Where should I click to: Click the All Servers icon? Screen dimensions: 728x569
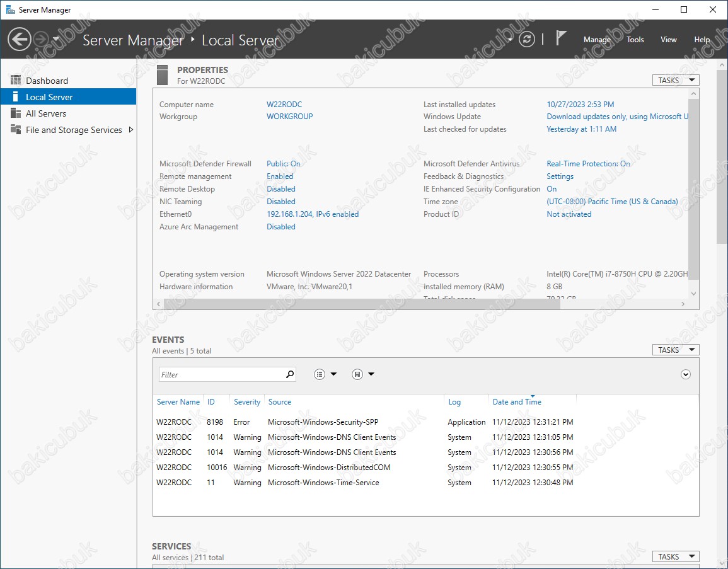16,113
